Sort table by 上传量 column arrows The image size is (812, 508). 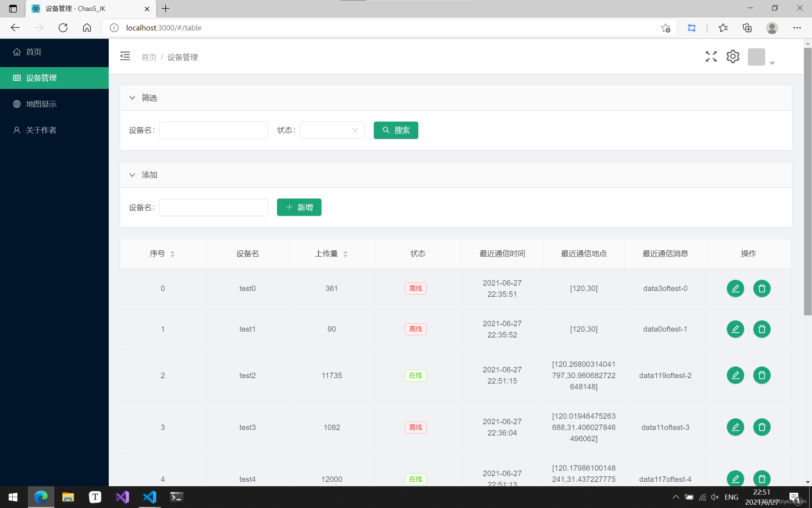(x=345, y=254)
